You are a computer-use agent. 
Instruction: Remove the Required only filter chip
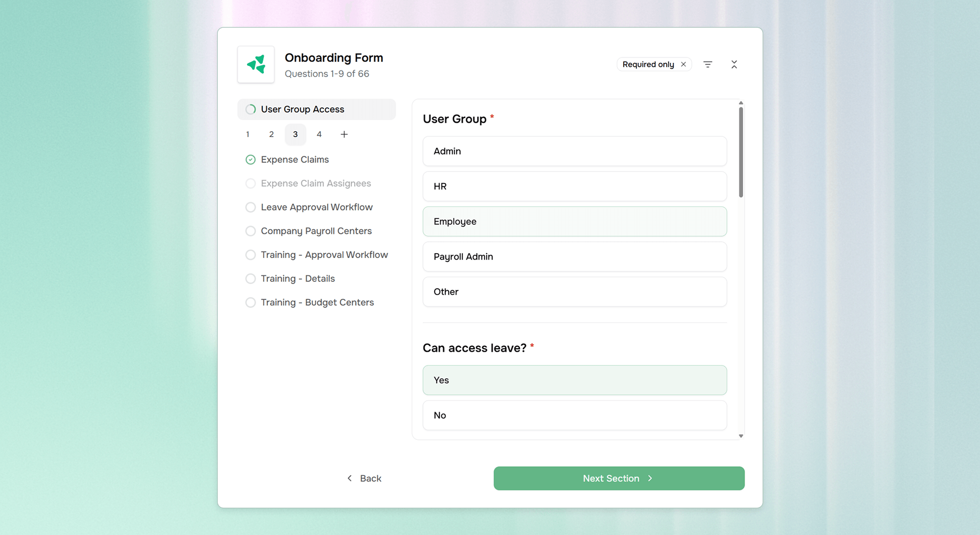[x=683, y=64]
